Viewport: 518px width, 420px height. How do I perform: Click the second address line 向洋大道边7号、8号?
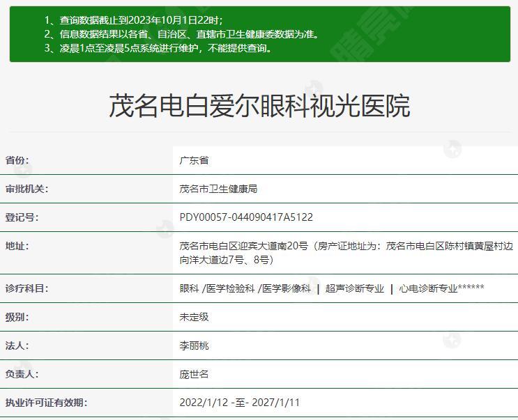[x=227, y=260]
